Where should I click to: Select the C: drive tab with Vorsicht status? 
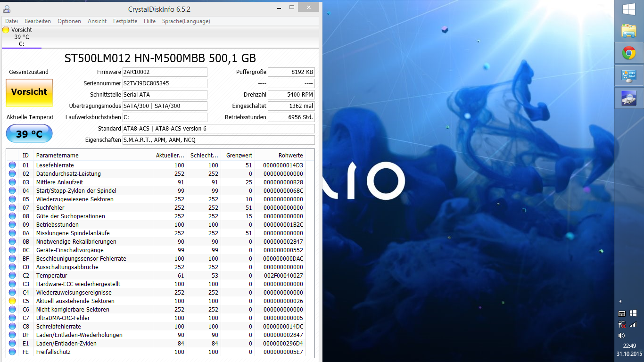tap(21, 37)
